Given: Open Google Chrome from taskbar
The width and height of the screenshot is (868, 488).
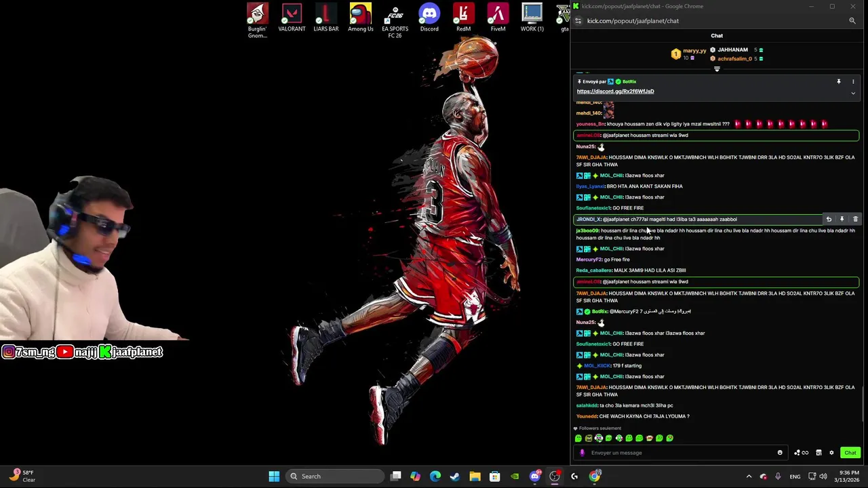Looking at the screenshot, I should pos(595,476).
